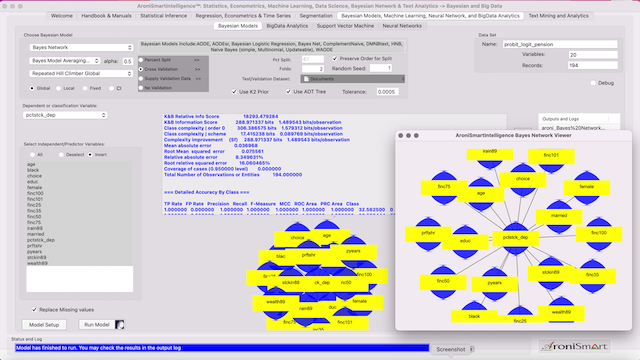Open the Welcome tab
Screen dimensions: 640x360
coord(62,16)
